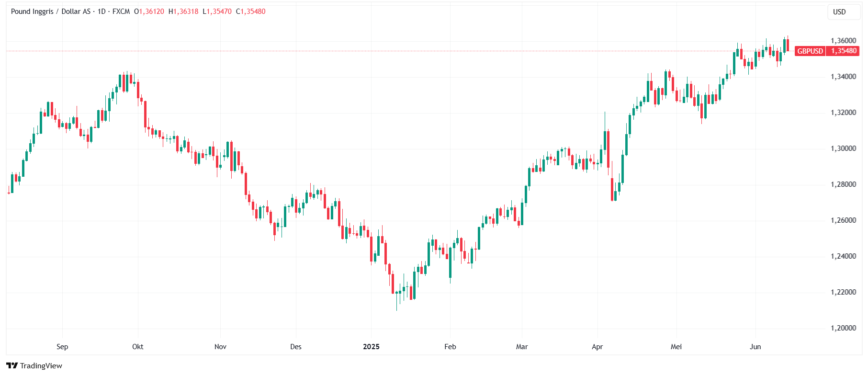Screen dimensions: 868x376
Task: Click the GBPUSD price label tag
Action: point(810,51)
